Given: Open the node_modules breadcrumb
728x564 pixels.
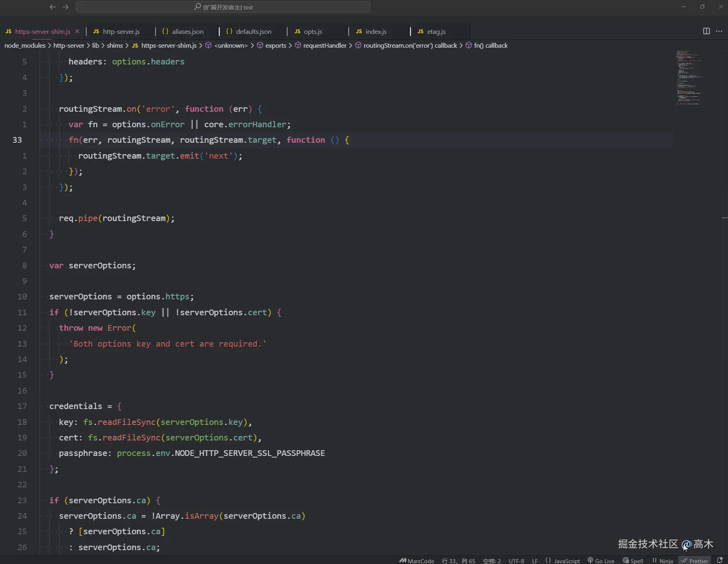Looking at the screenshot, I should (25, 45).
